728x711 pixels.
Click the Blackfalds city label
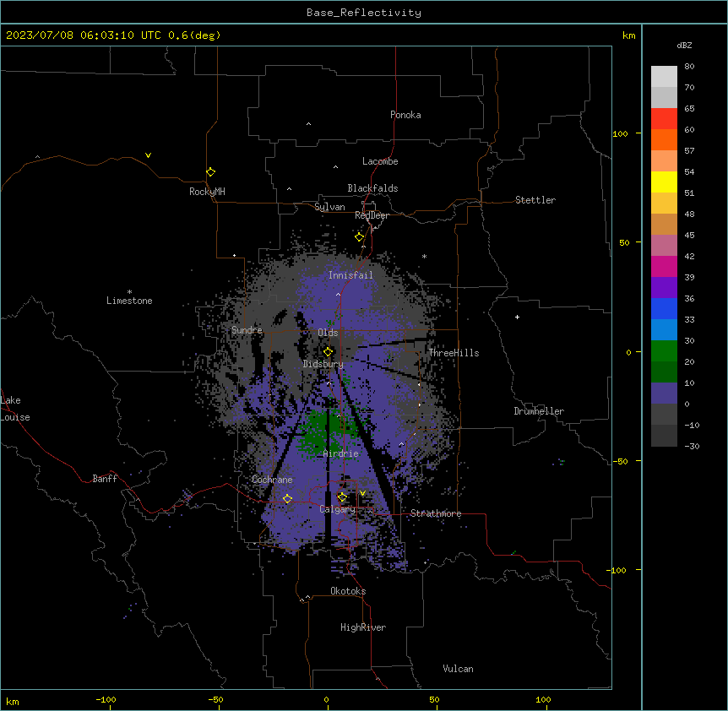click(x=372, y=188)
